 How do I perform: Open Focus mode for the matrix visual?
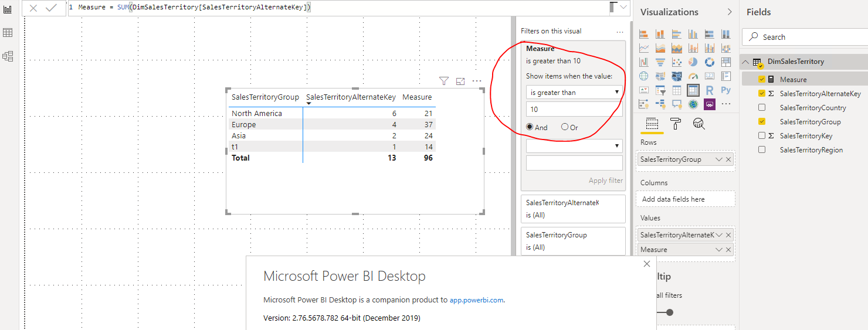(460, 81)
